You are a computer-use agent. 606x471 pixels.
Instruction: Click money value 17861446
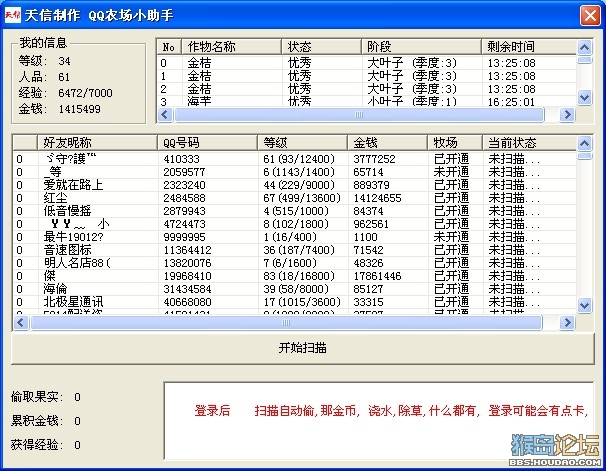[378, 276]
